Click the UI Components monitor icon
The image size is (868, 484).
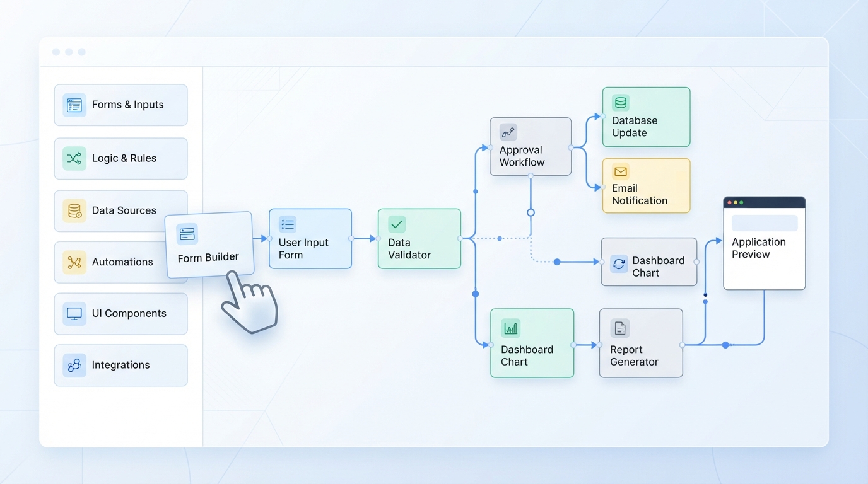[x=74, y=313]
